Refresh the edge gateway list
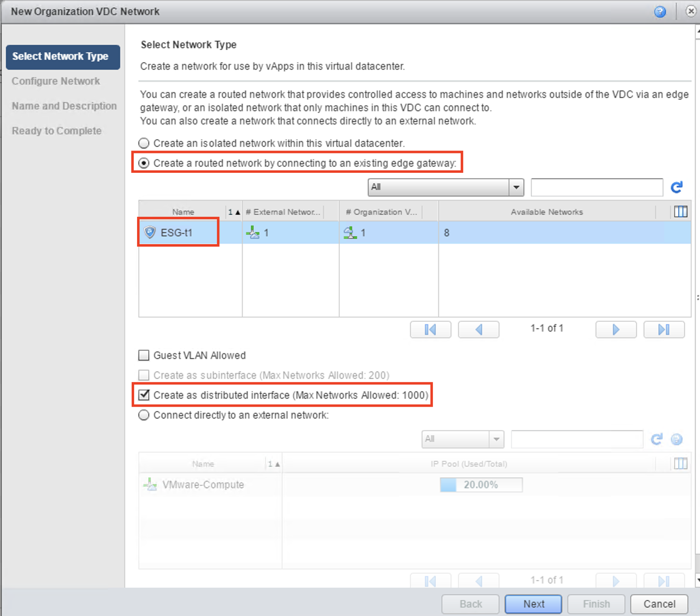The image size is (700, 616). coord(676,187)
